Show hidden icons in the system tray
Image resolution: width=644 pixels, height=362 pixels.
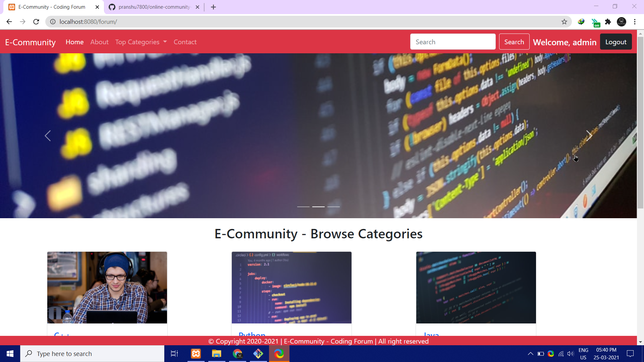[531, 354]
